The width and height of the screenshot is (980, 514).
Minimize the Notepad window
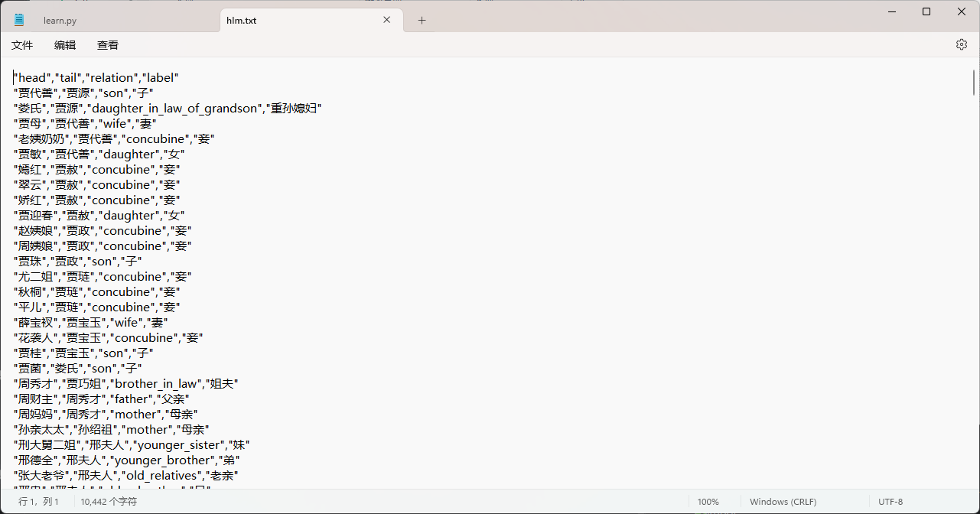tap(890, 11)
